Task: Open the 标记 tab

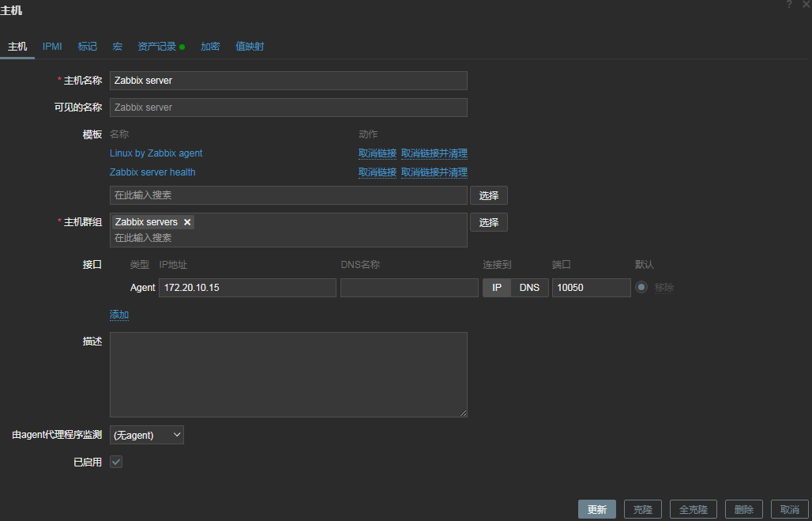Action: (x=87, y=46)
